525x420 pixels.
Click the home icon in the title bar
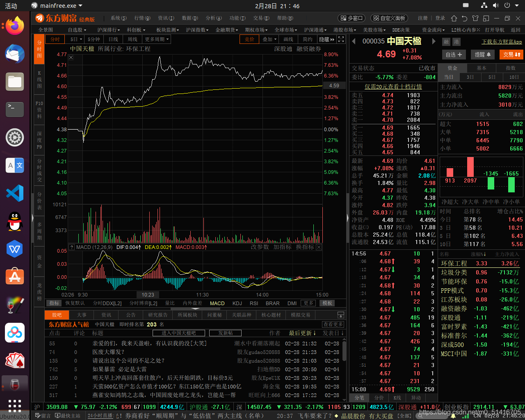454,18
